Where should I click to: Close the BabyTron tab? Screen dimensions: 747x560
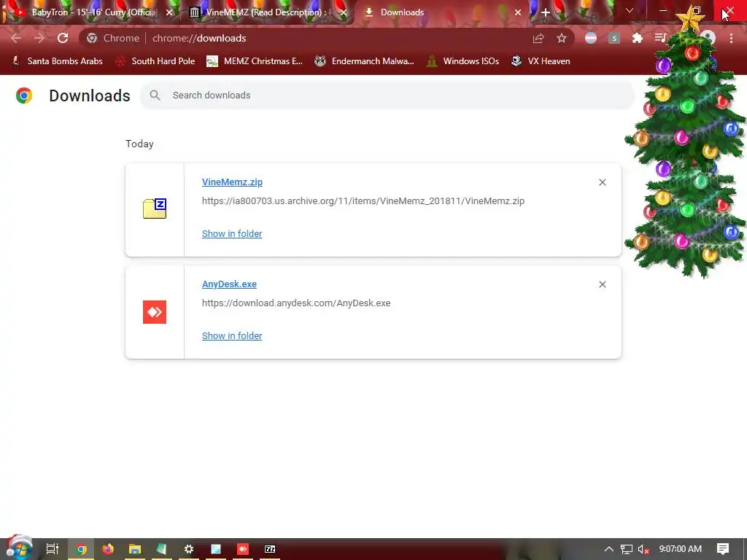(x=169, y=12)
